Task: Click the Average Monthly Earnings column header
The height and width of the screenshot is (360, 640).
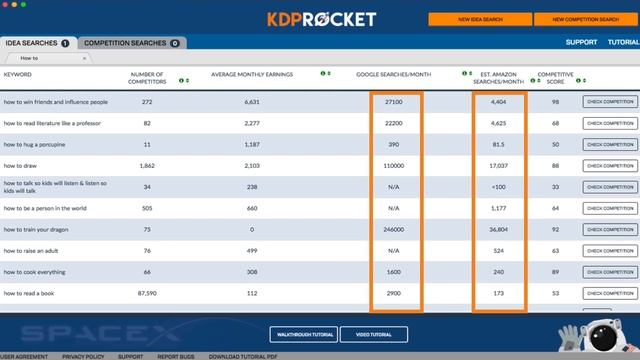Action: [252, 74]
